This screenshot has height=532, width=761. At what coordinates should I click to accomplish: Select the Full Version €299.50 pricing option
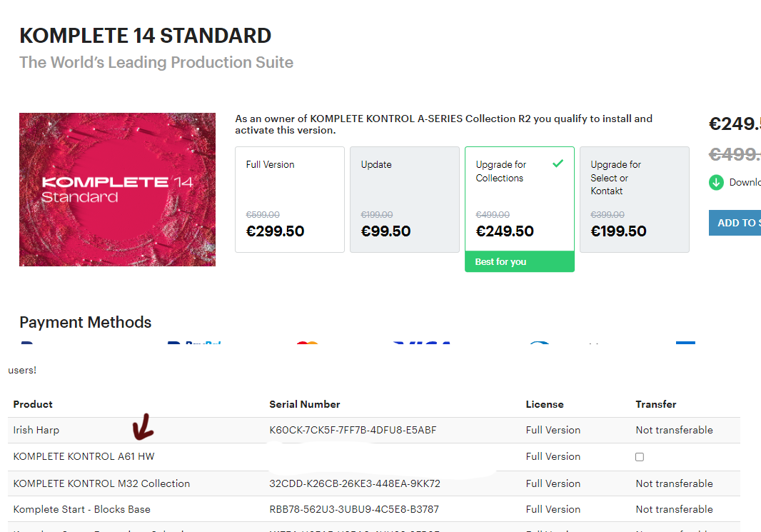pos(289,199)
